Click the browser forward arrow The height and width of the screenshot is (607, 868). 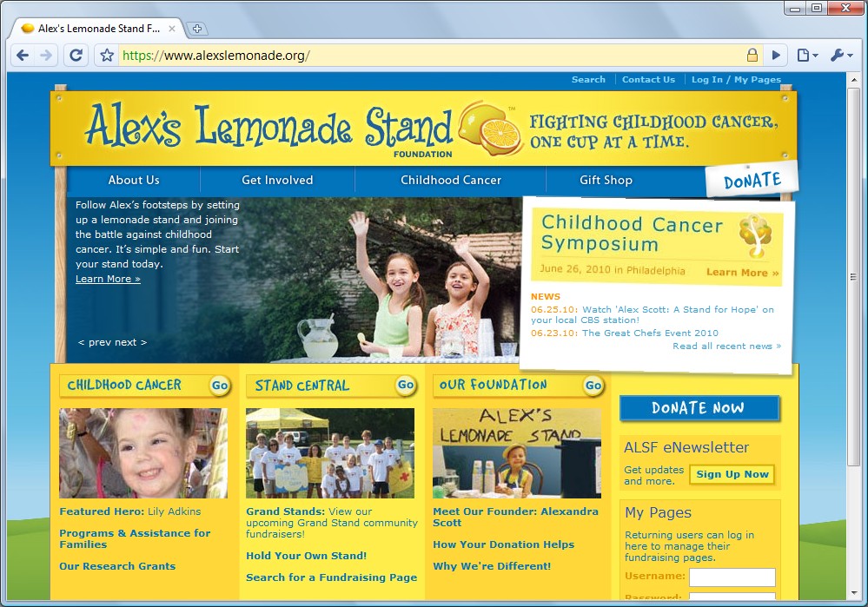[x=47, y=56]
